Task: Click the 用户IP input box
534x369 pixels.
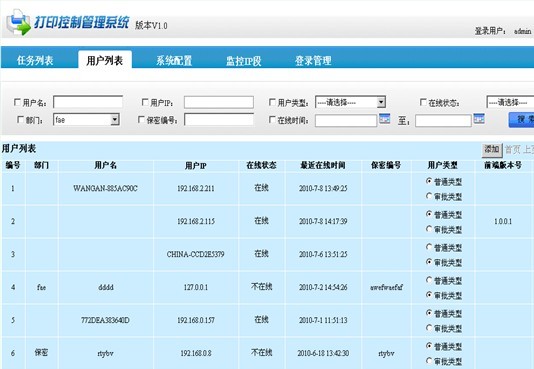Action: (x=219, y=102)
